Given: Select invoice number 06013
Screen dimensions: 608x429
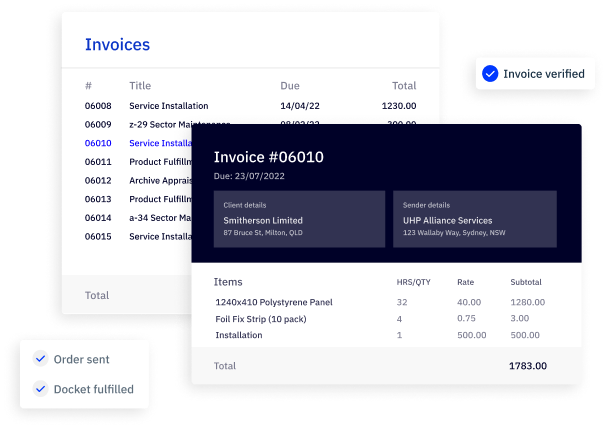Looking at the screenshot, I should pyautogui.click(x=98, y=199).
